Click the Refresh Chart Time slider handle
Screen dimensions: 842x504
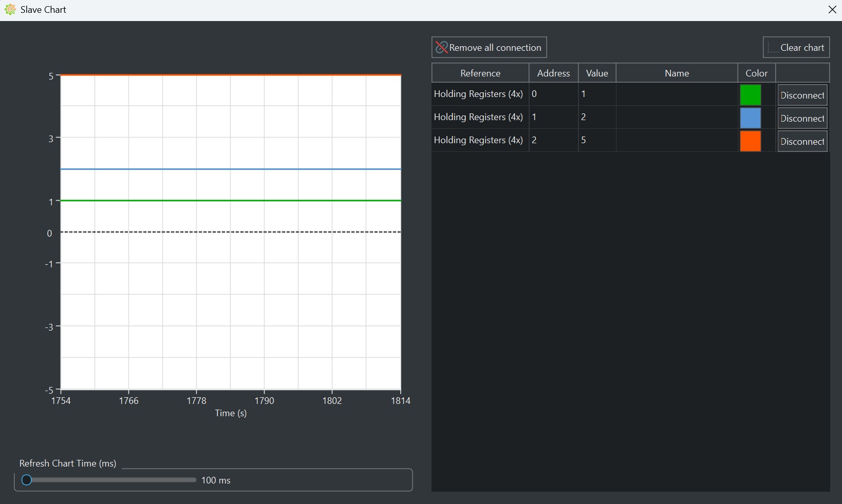click(27, 480)
